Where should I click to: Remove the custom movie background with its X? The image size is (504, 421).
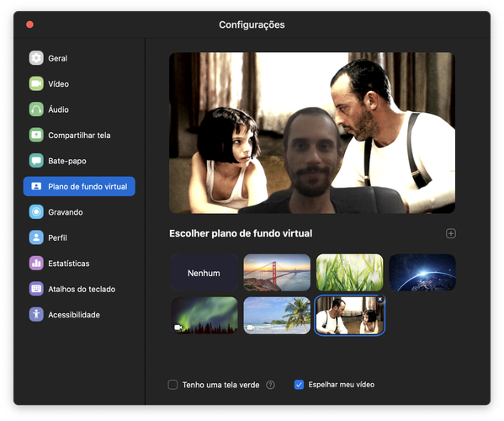tap(380, 299)
